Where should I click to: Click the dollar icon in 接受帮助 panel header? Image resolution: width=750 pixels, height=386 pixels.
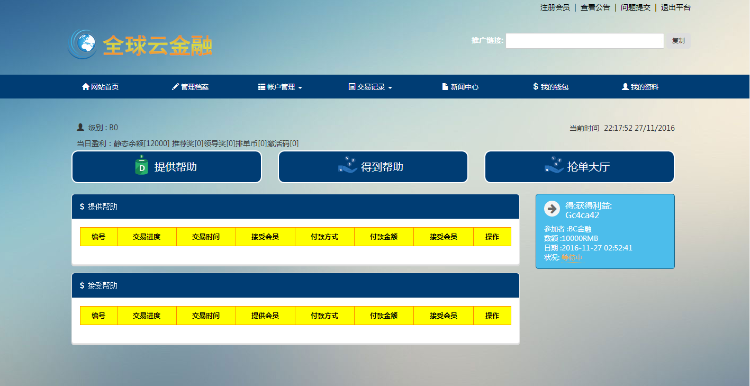tap(82, 286)
